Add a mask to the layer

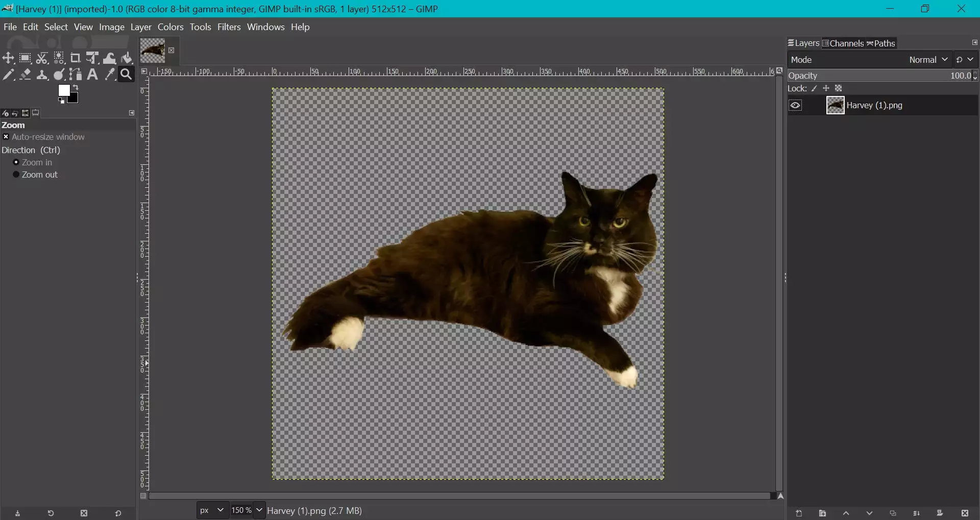940,513
